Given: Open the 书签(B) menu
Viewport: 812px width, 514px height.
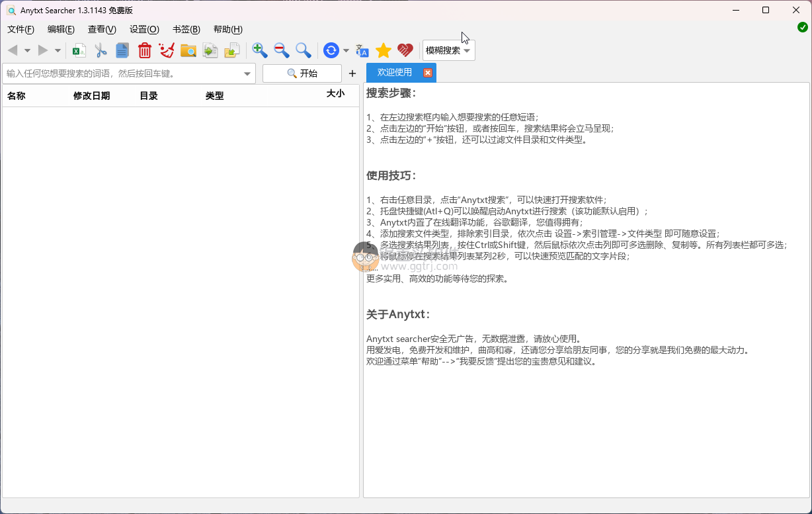Looking at the screenshot, I should tap(186, 29).
